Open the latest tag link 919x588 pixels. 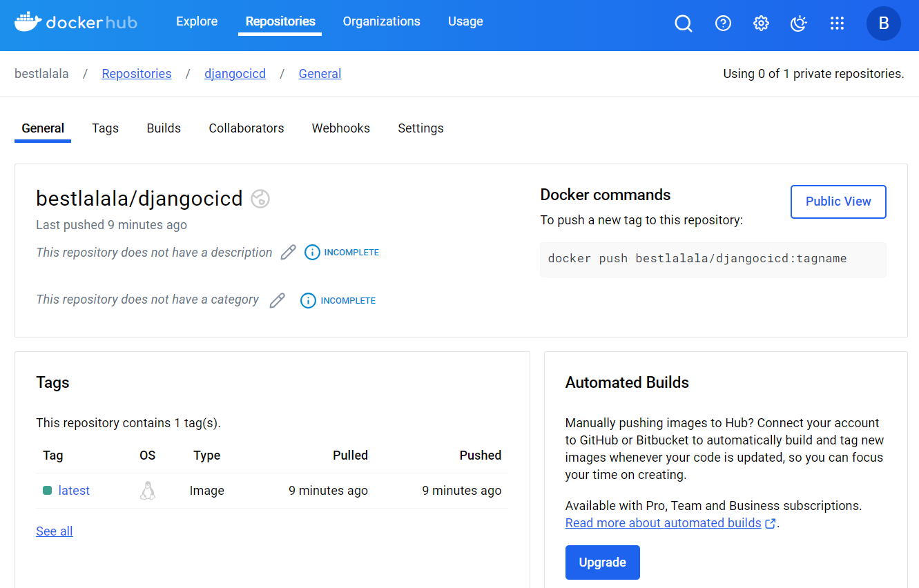74,491
